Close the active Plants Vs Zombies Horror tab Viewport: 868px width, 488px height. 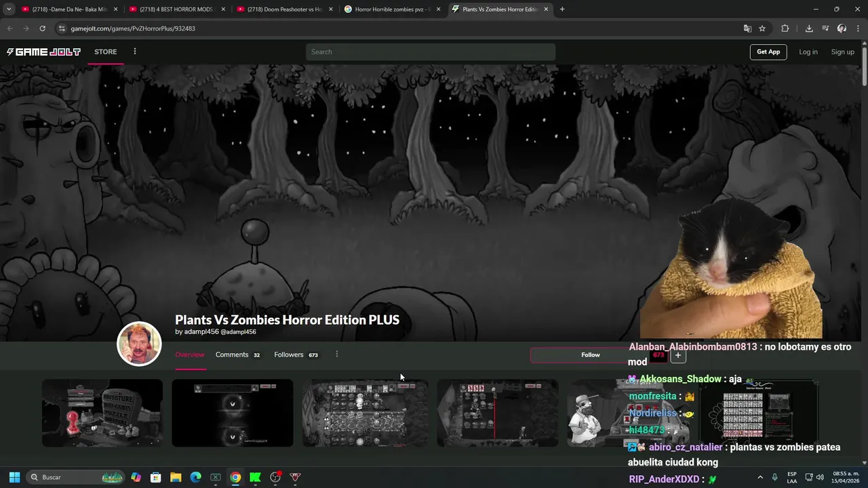click(546, 9)
